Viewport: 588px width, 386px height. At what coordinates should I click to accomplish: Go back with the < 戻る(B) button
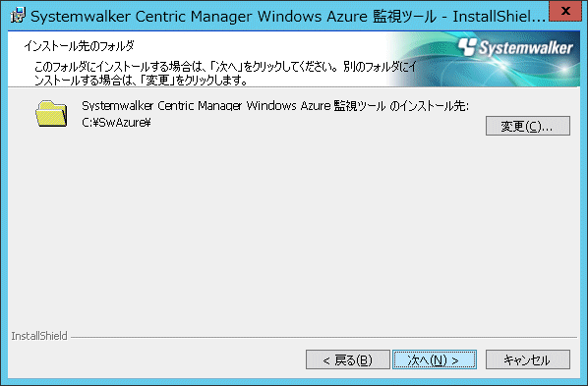coord(348,359)
